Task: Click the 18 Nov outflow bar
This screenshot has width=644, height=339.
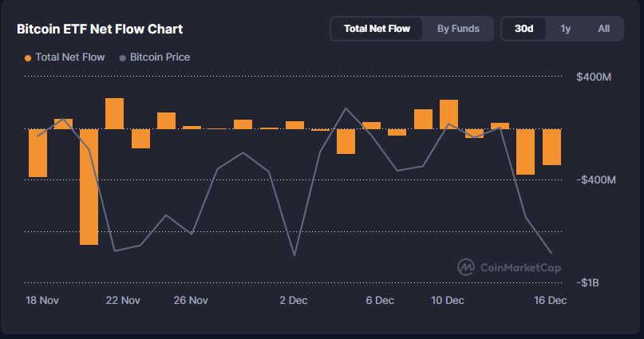Action: pyautogui.click(x=38, y=152)
